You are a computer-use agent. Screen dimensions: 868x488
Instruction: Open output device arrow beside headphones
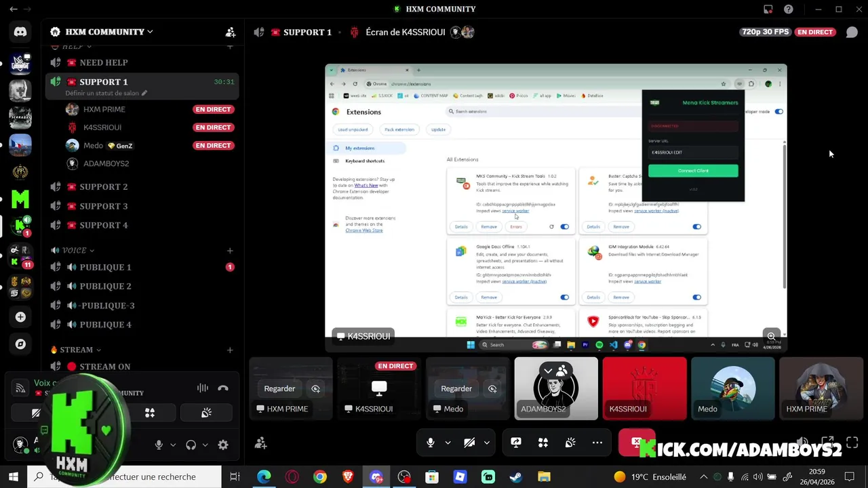205,445
